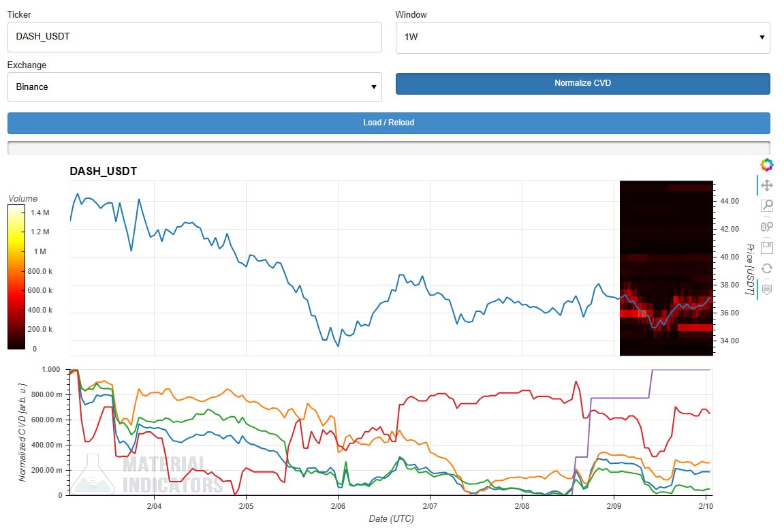Viewport: 784px width, 532px height.
Task: Click the loading progress bar
Action: 388,147
